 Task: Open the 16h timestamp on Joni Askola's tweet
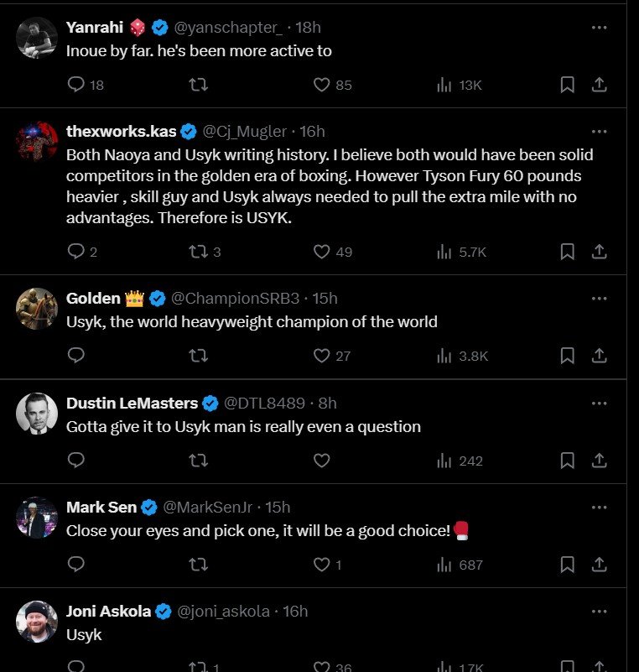coord(295,612)
